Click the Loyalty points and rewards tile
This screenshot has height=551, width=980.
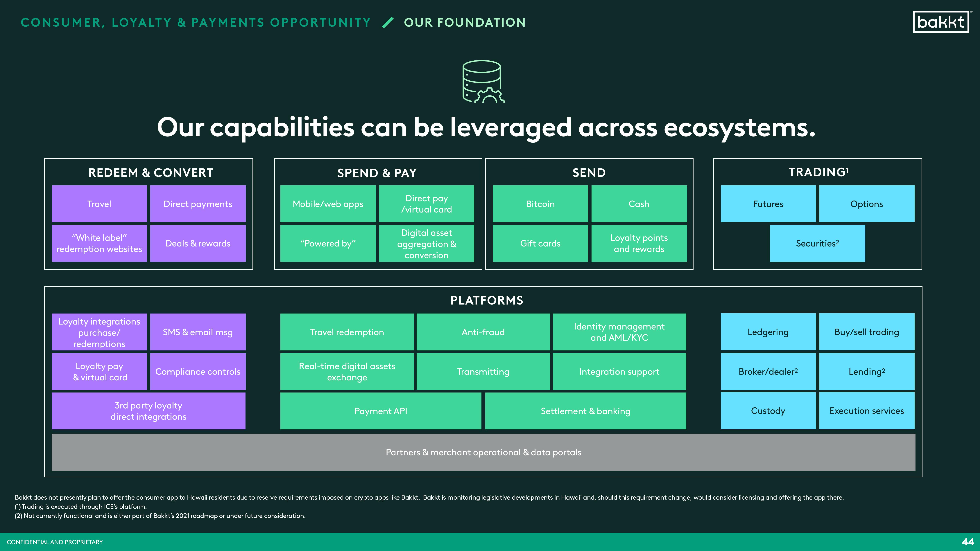coord(639,243)
